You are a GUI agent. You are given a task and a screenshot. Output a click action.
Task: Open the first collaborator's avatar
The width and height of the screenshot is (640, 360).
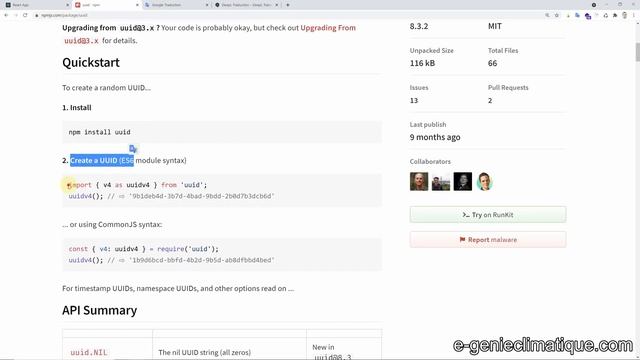[x=419, y=181]
